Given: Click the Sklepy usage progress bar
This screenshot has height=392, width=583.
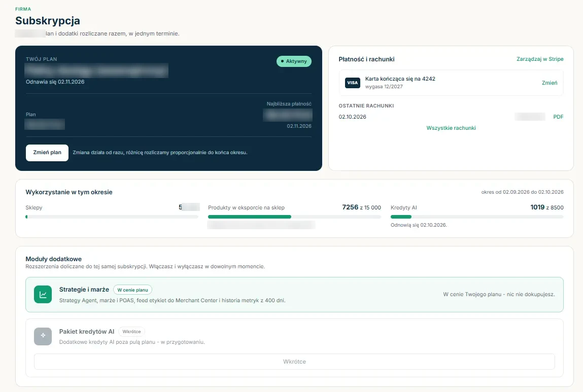Looking at the screenshot, I should [x=112, y=217].
